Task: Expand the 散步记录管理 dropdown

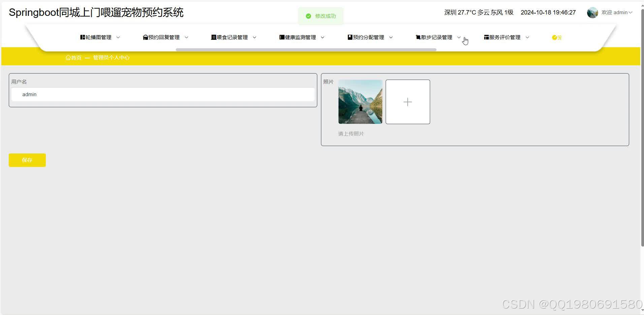Action: 459,37
